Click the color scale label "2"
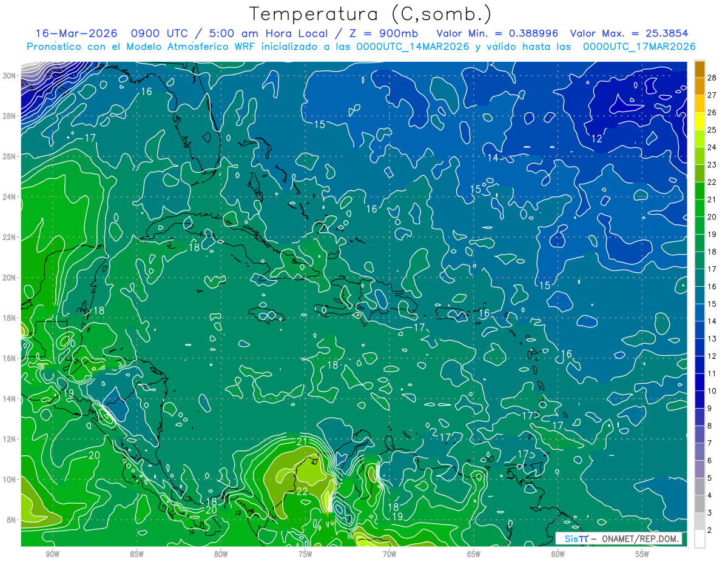 (710, 530)
